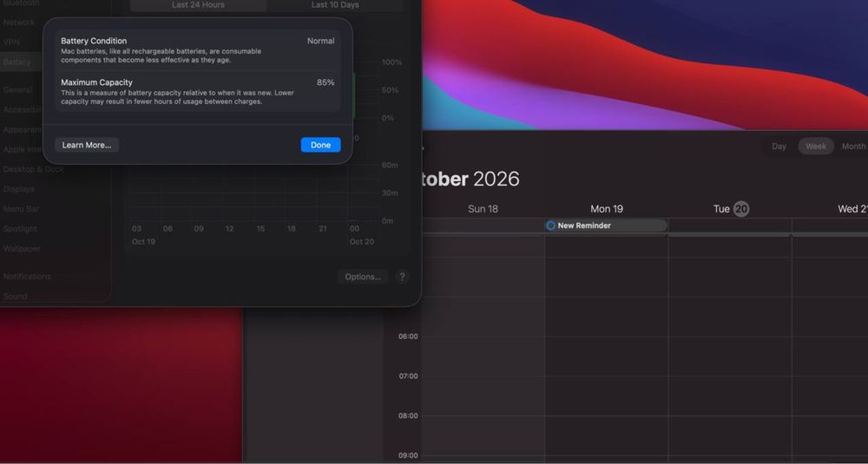Screen dimensions: 868x464
Task: Open Displays in Settings sidebar
Action: (19, 189)
